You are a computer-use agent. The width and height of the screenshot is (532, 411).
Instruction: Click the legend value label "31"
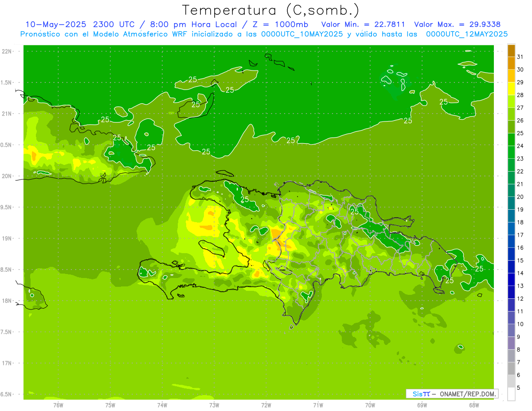[520, 57]
